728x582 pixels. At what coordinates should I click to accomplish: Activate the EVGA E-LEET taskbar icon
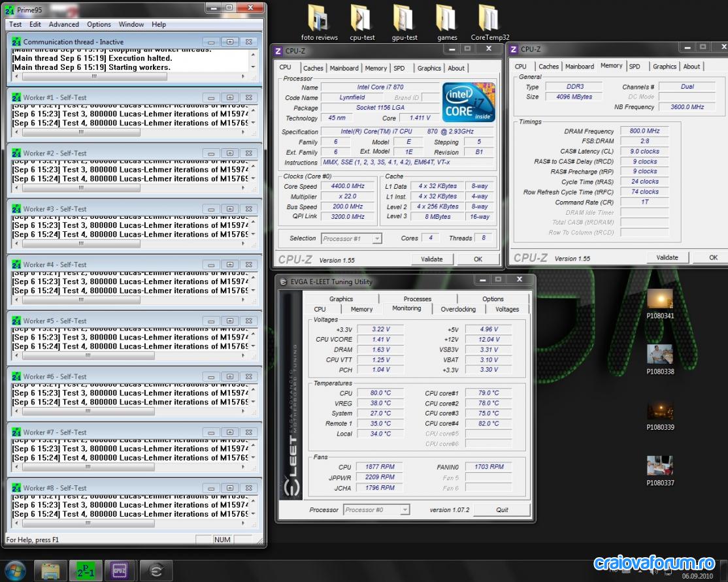156,570
